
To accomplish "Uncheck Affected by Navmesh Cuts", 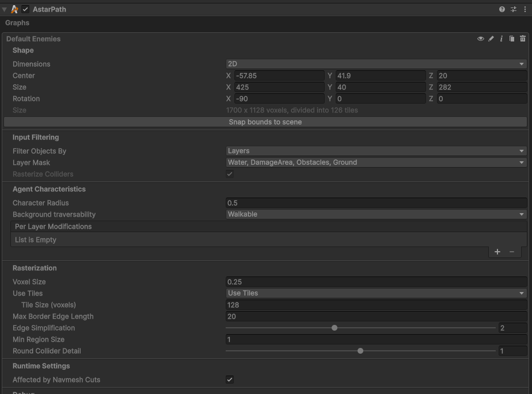I will click(x=230, y=380).
